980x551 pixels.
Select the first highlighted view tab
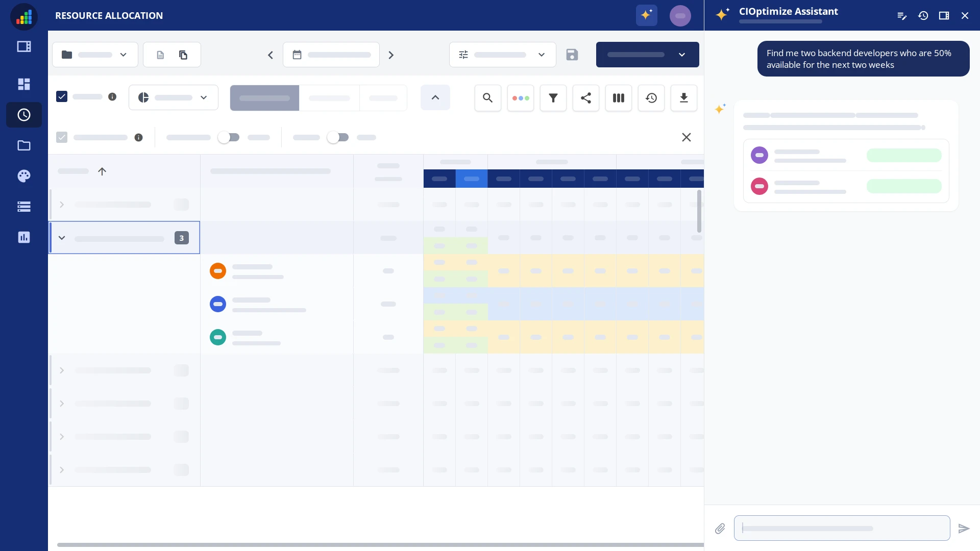tap(264, 98)
